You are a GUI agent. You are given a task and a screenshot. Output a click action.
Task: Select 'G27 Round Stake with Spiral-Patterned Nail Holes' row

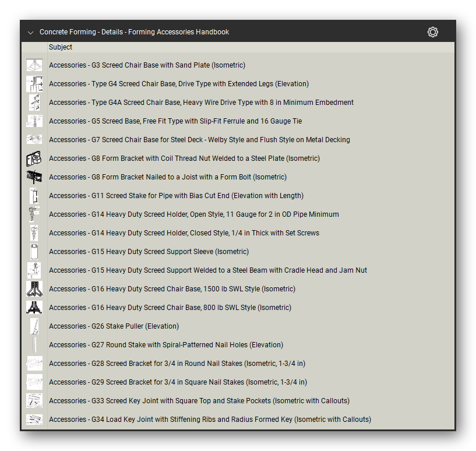pos(238,345)
